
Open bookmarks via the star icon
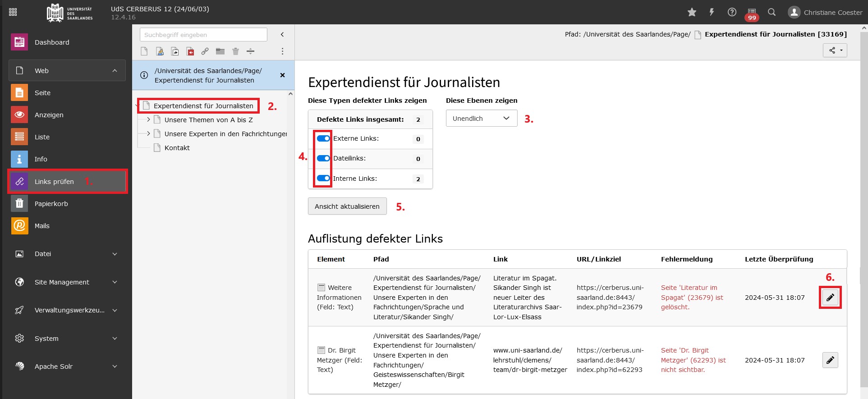pos(692,12)
